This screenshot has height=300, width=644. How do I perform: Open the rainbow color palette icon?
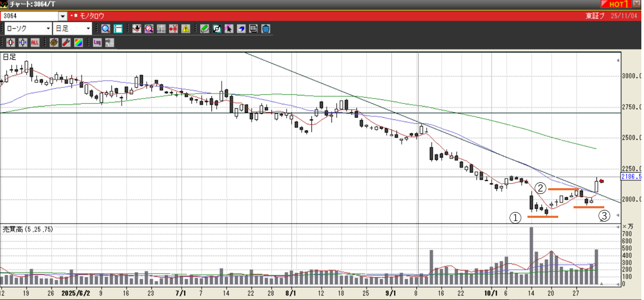pyautogui.click(x=78, y=42)
